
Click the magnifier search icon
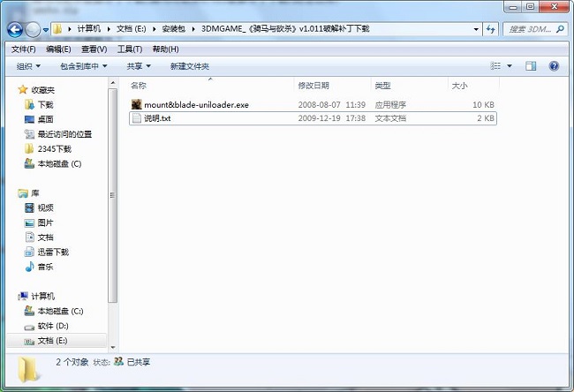560,29
